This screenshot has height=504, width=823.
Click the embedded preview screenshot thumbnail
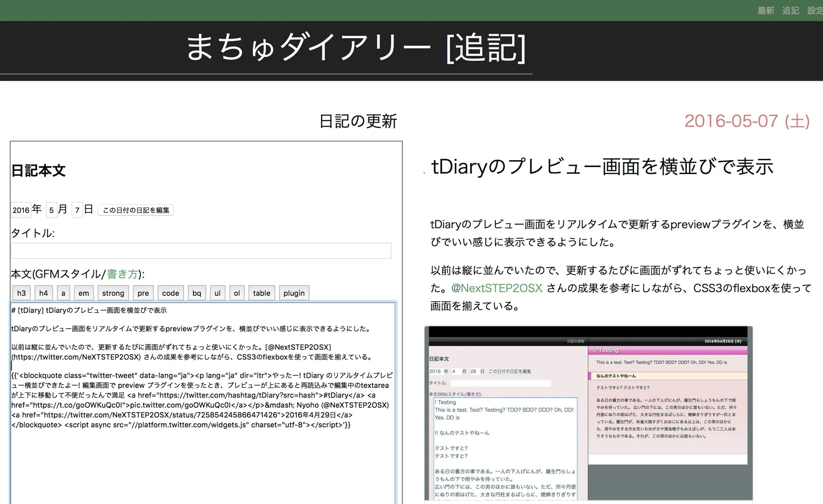pos(588,414)
